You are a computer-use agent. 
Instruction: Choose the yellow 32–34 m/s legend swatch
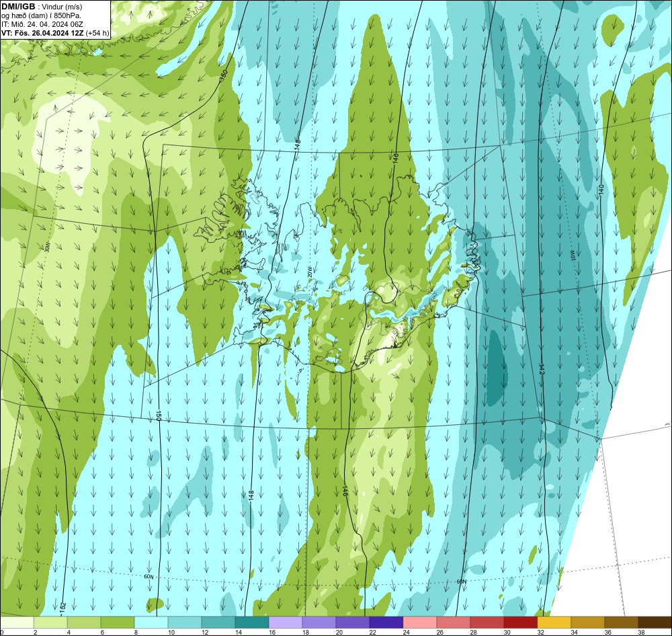pos(554,623)
